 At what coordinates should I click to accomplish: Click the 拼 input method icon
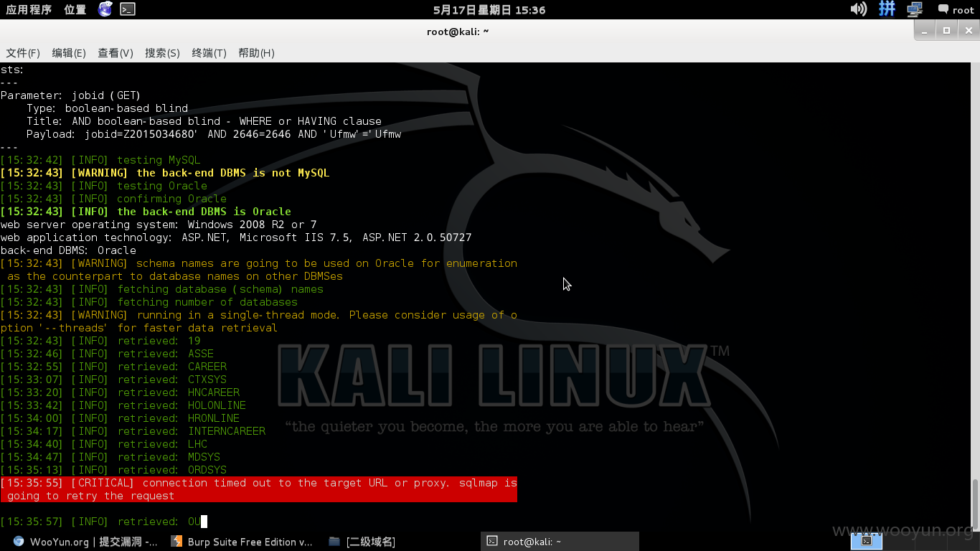pos(887,9)
